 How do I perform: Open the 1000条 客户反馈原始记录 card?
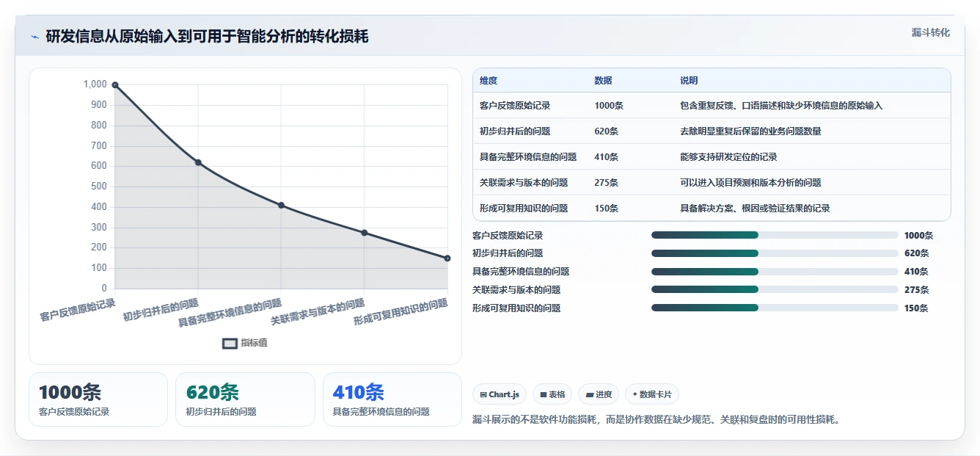[x=98, y=399]
